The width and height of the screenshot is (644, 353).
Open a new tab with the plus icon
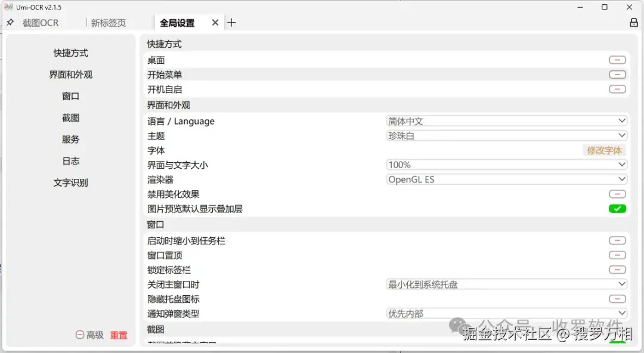pyautogui.click(x=231, y=23)
